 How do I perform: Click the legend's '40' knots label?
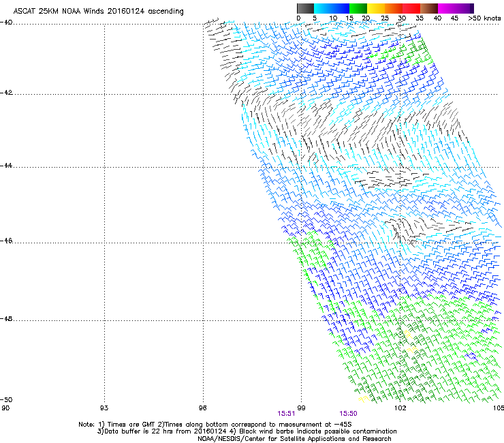[x=437, y=18]
